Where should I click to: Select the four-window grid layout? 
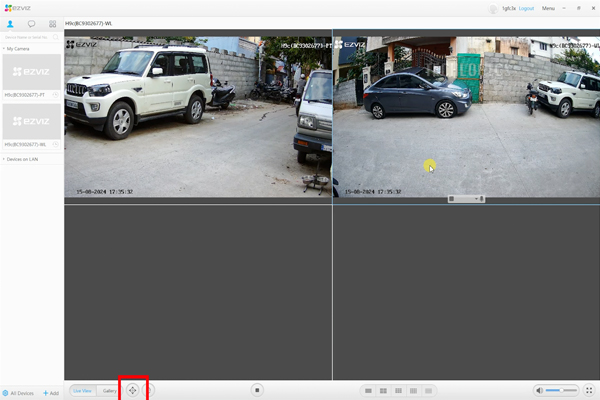click(x=384, y=390)
